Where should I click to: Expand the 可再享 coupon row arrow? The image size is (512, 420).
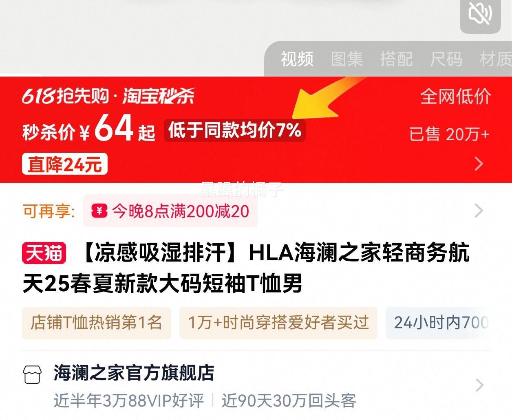tap(479, 211)
